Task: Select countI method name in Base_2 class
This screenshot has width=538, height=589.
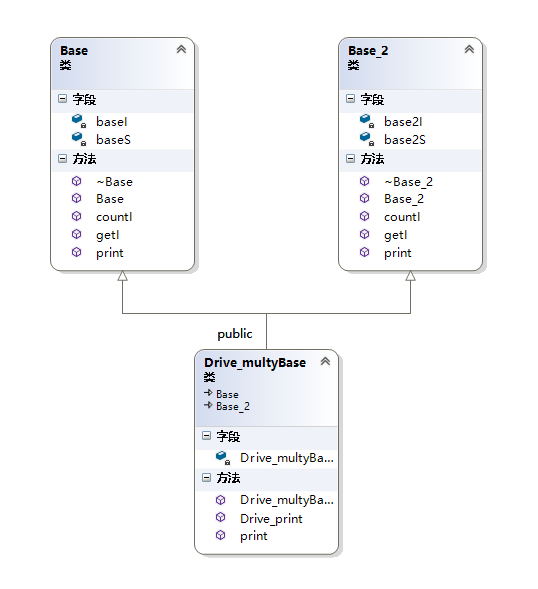Action: 402,217
